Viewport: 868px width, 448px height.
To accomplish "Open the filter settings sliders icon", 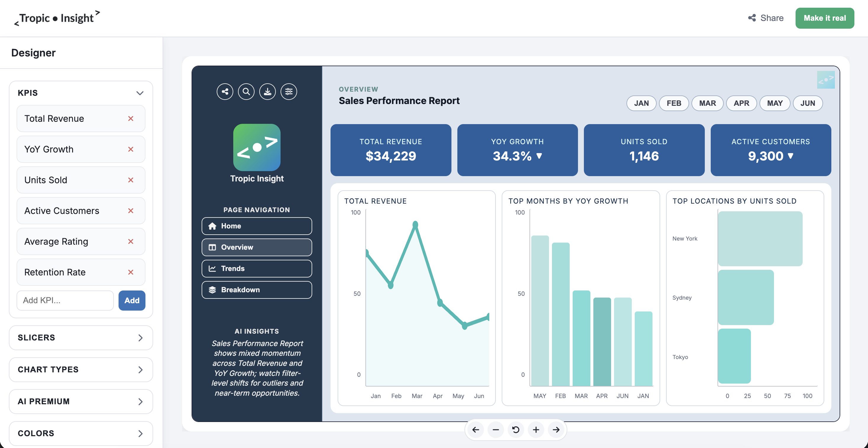I will point(289,91).
